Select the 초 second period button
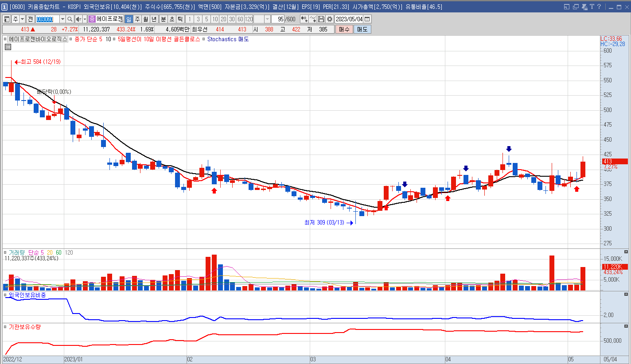This screenshot has width=631, height=364. coord(172,19)
